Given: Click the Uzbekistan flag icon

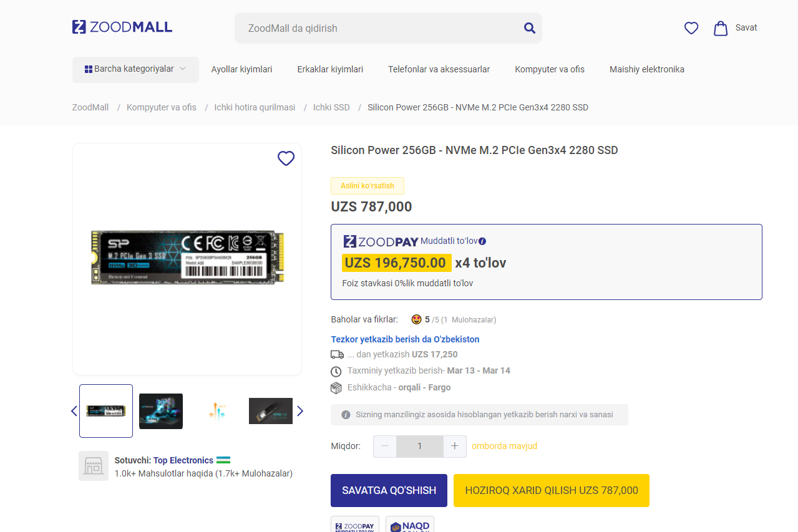Looking at the screenshot, I should click(224, 460).
